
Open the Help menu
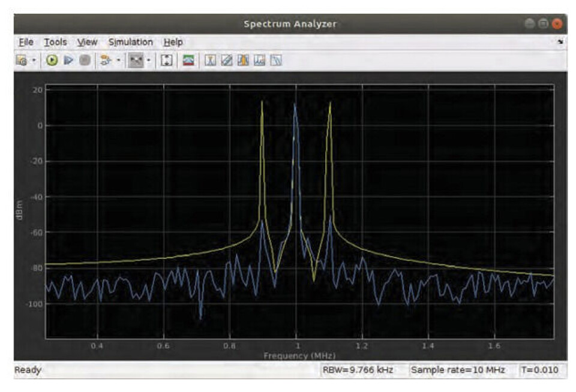[173, 42]
